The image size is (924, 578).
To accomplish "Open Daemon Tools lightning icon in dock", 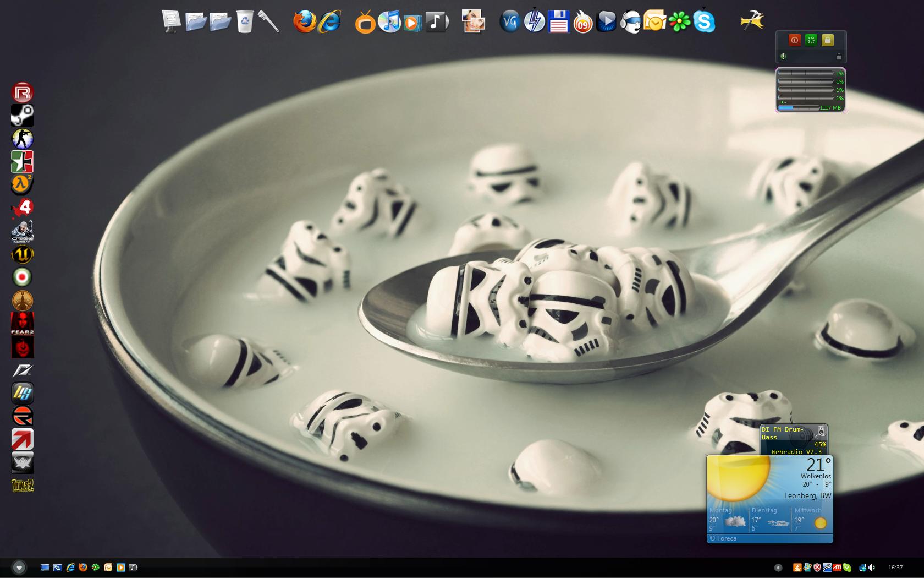I will (x=534, y=21).
